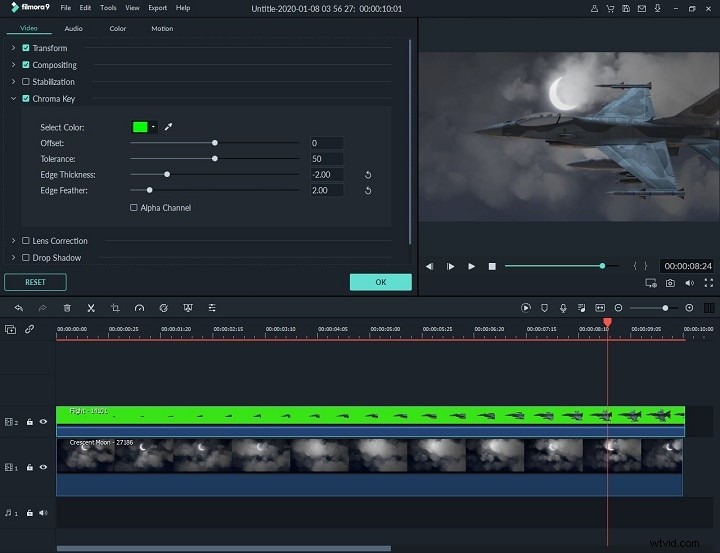Click the green chroma color swatch
This screenshot has height=553, width=720.
[140, 127]
